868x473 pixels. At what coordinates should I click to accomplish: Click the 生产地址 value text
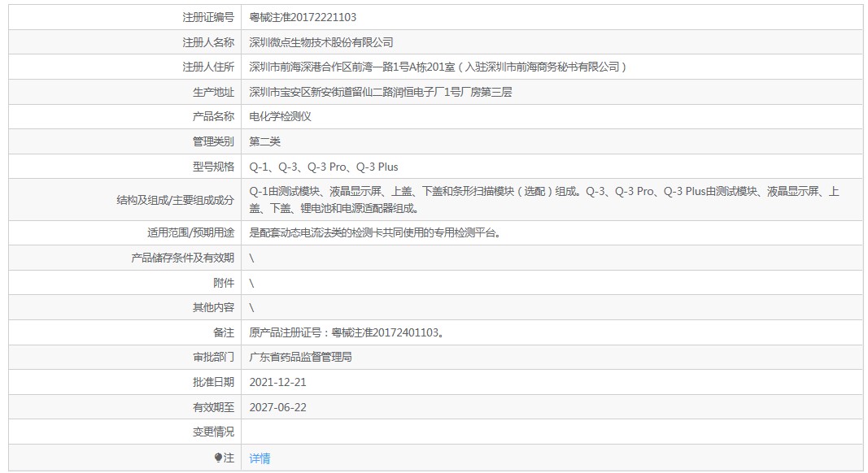(x=380, y=92)
